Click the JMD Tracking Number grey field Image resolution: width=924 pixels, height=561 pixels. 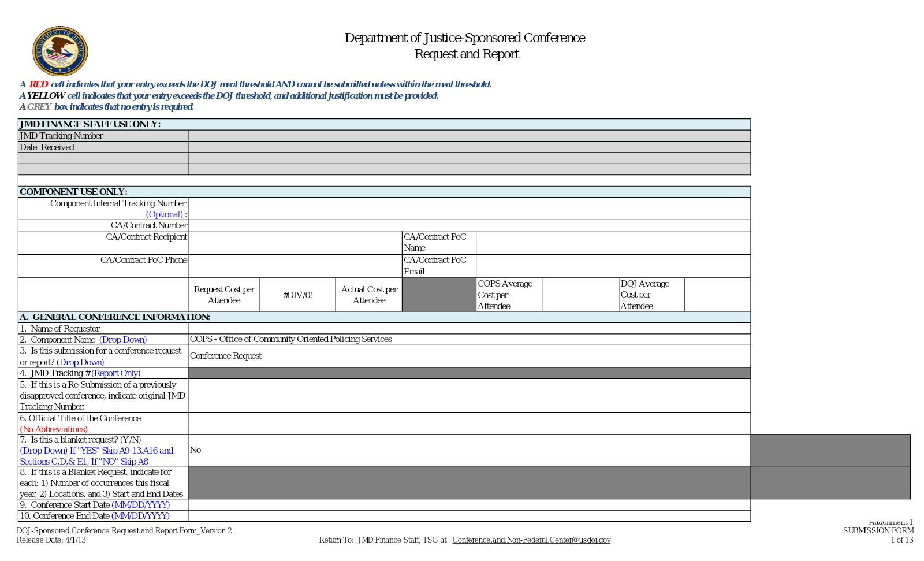(469, 136)
